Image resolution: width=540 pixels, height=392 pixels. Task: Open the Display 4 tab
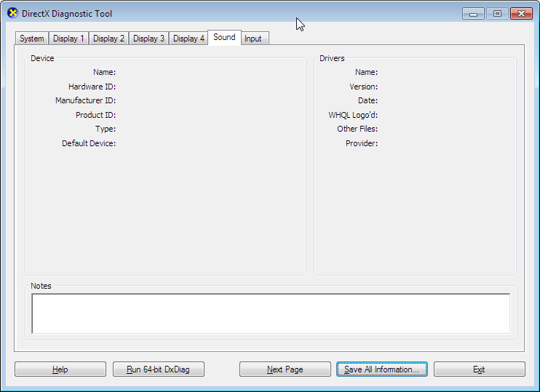point(188,39)
